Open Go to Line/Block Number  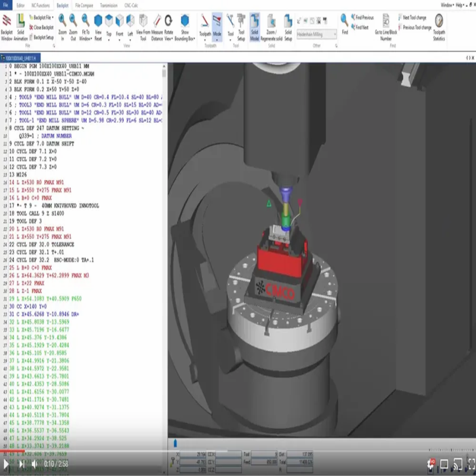pyautogui.click(x=386, y=27)
